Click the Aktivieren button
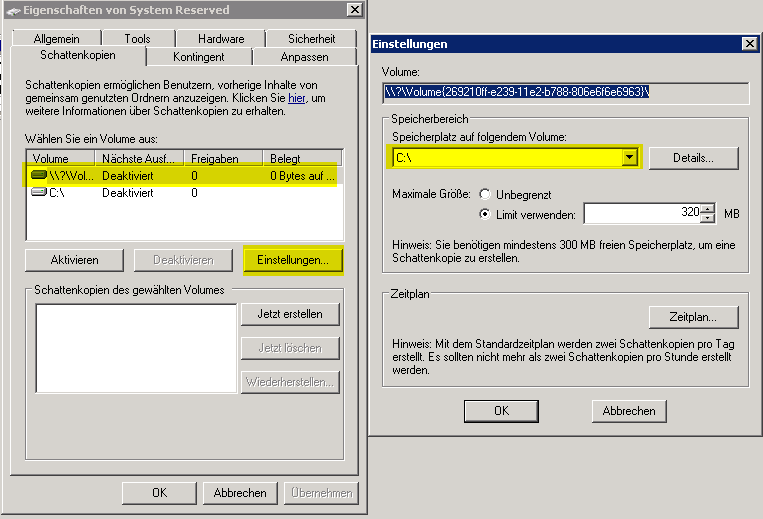The image size is (763, 519). point(74,260)
